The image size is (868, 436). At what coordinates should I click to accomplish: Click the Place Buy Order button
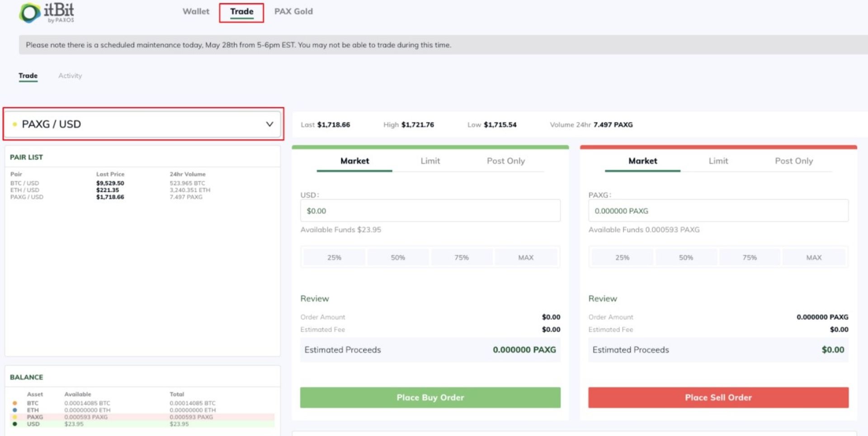point(430,398)
